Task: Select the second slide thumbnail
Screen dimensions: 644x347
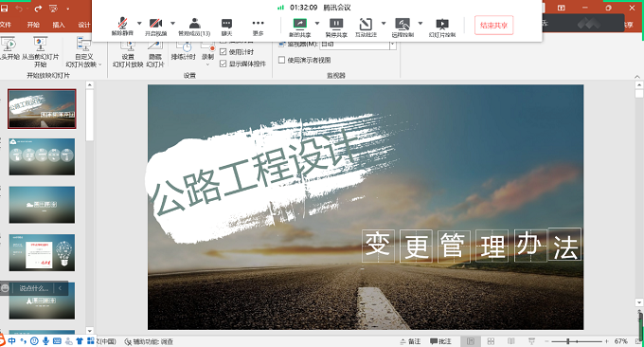Action: coord(42,156)
